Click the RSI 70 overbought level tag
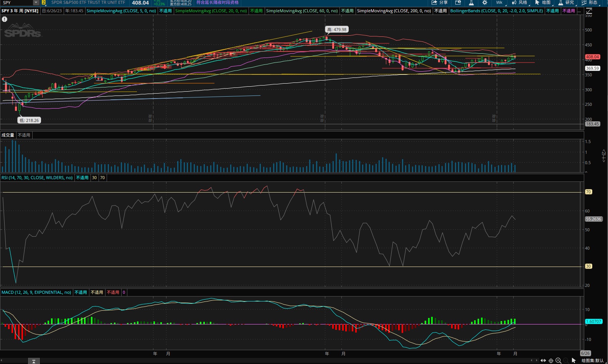The width and height of the screenshot is (608, 364). click(588, 192)
